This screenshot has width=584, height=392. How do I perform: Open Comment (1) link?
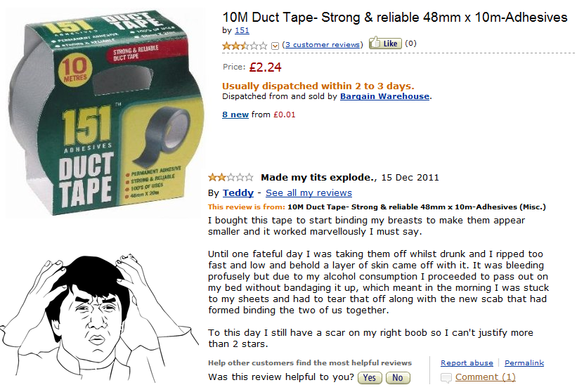point(486,377)
